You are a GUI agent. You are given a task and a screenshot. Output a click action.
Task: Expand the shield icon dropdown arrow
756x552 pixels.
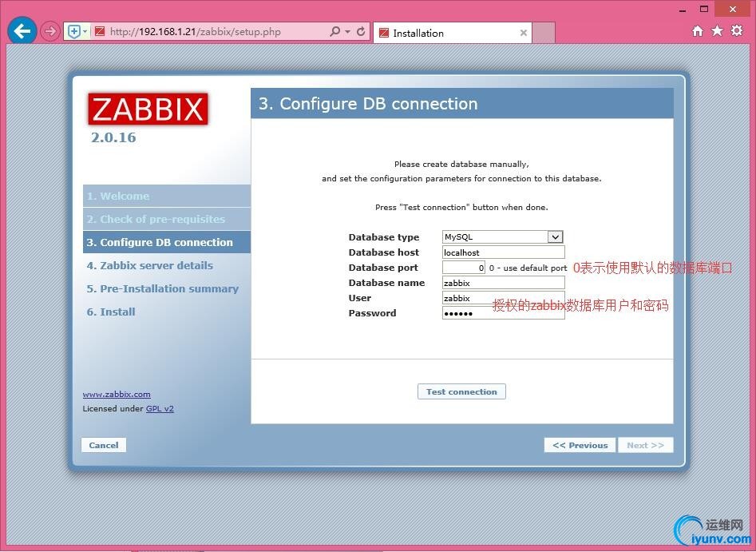click(x=85, y=32)
